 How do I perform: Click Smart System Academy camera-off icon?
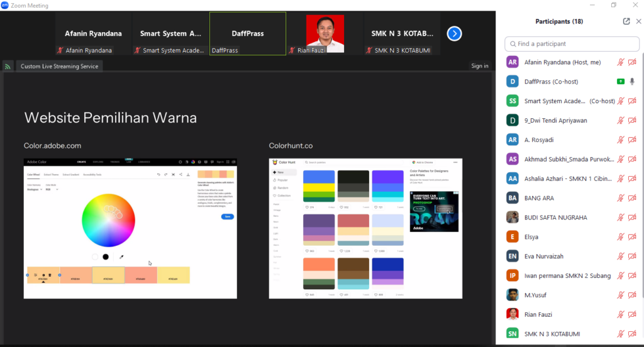633,101
